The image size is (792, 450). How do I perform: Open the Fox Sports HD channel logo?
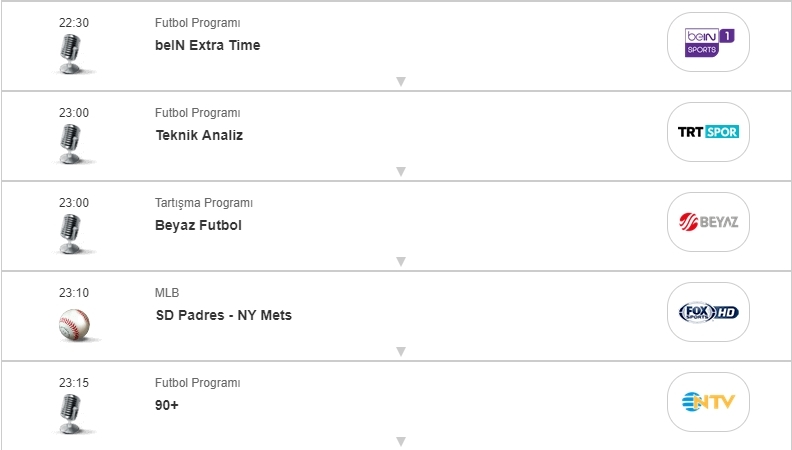click(x=708, y=312)
